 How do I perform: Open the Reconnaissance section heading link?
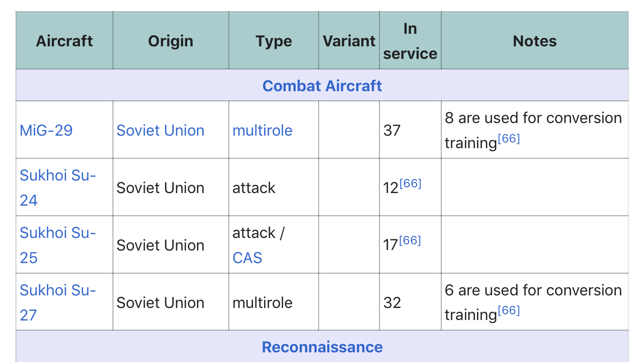(322, 347)
